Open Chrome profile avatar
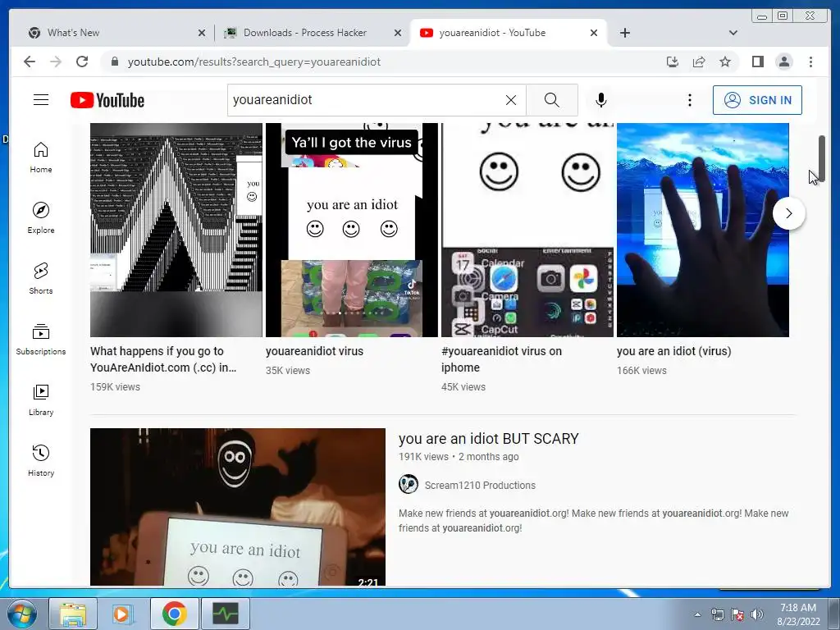 tap(783, 62)
